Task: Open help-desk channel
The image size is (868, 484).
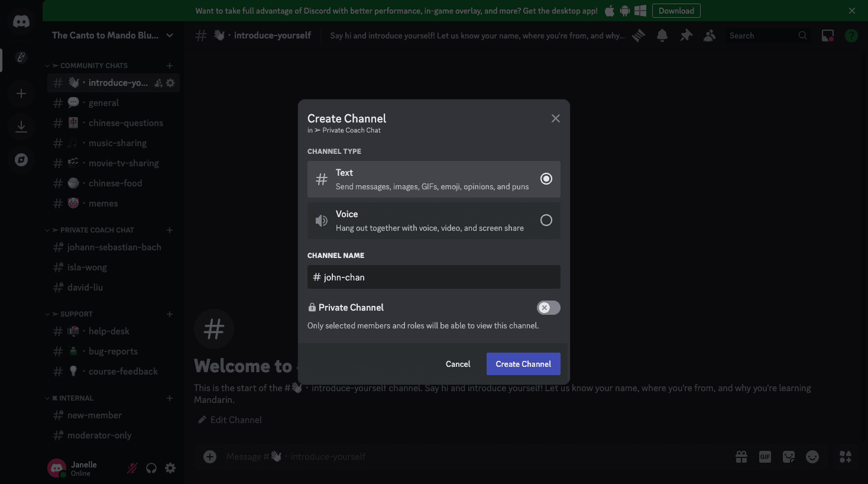Action: pos(114,331)
